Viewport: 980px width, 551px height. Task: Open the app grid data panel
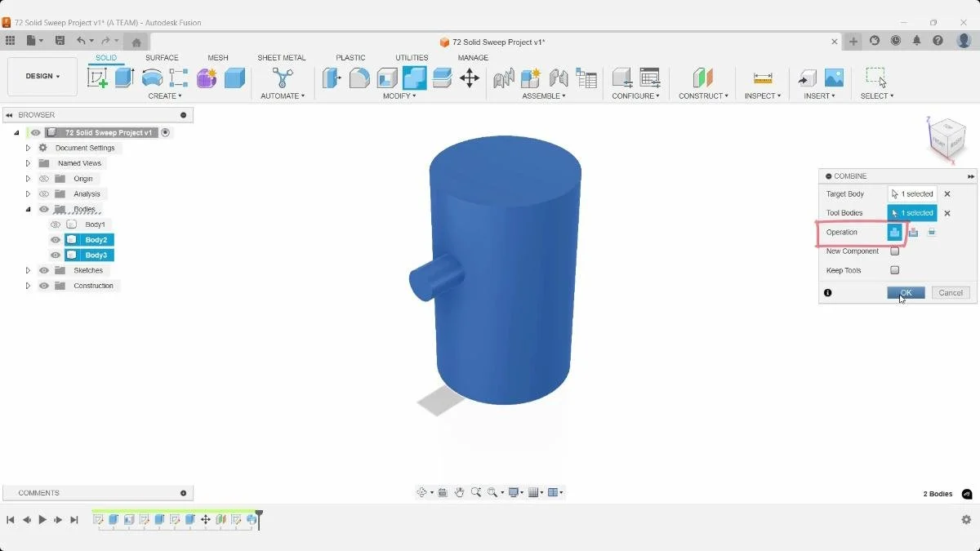10,41
